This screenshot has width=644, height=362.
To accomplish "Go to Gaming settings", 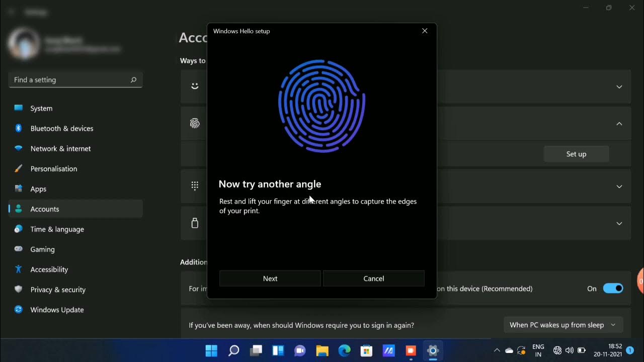I will (x=75, y=249).
